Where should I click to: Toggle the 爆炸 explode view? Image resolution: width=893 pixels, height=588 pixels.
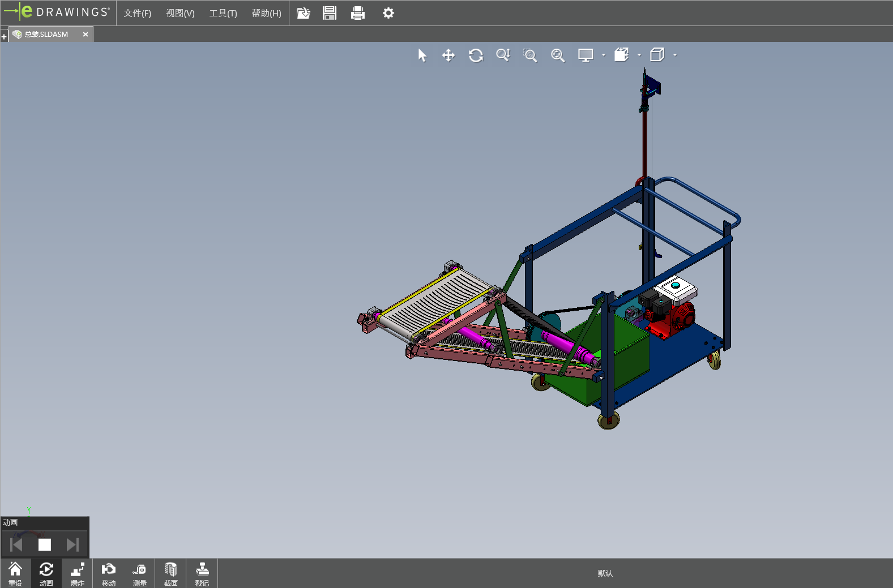pos(78,574)
